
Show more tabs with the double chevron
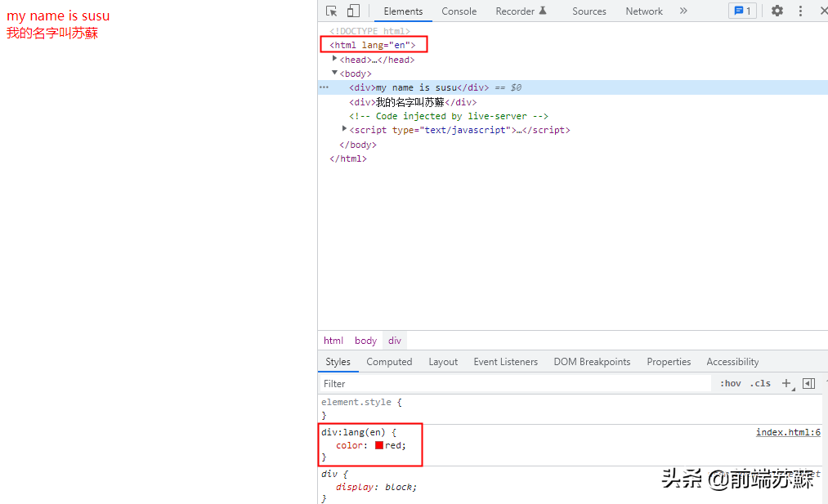pos(683,11)
